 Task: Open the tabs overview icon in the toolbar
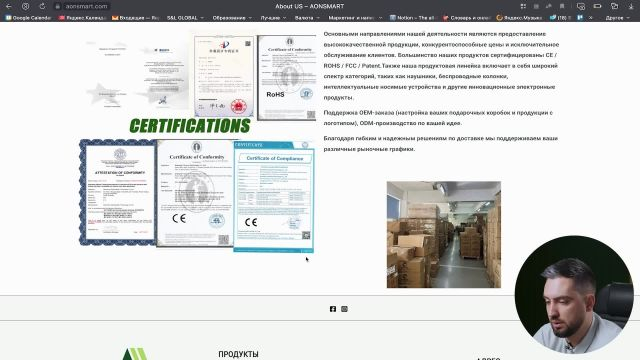614,7
